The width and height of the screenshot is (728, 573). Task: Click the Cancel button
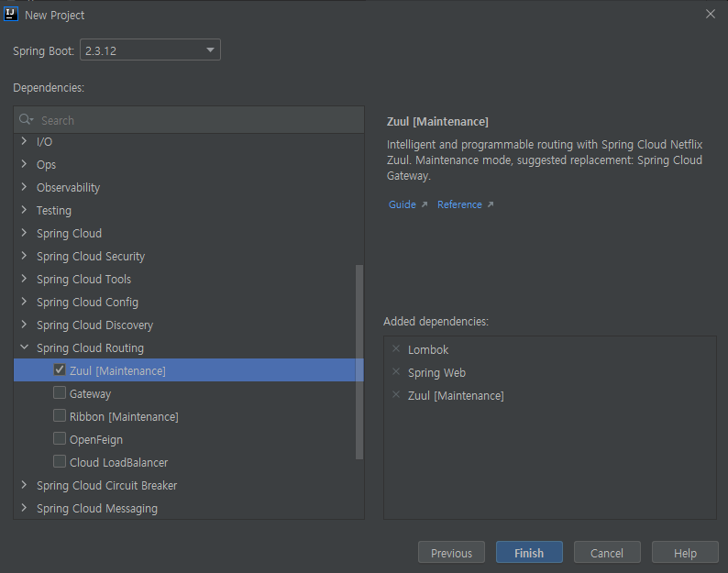coord(607,553)
